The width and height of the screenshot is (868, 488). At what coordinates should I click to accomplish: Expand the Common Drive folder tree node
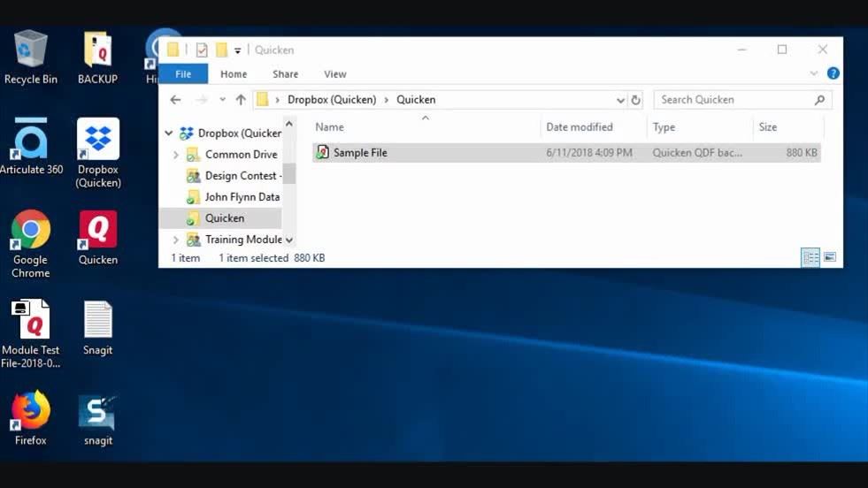click(175, 155)
